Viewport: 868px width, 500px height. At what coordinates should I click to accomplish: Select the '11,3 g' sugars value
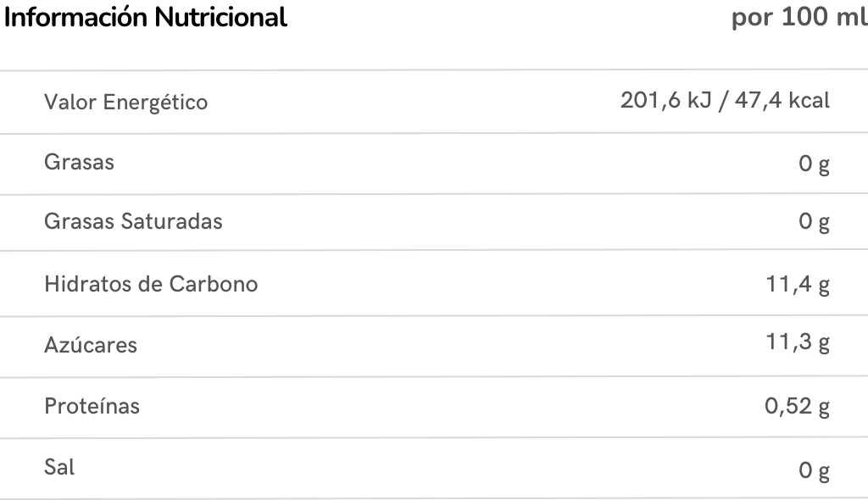pos(798,342)
